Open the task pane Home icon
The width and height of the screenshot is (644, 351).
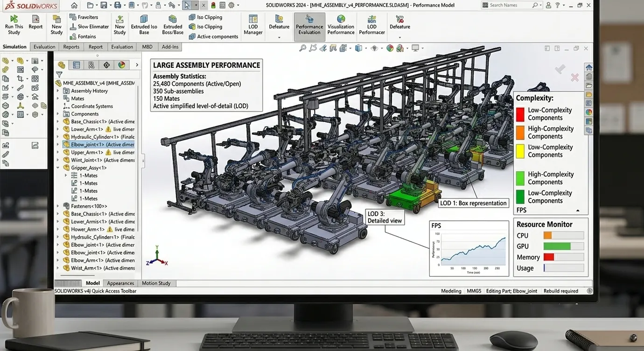[589, 67]
